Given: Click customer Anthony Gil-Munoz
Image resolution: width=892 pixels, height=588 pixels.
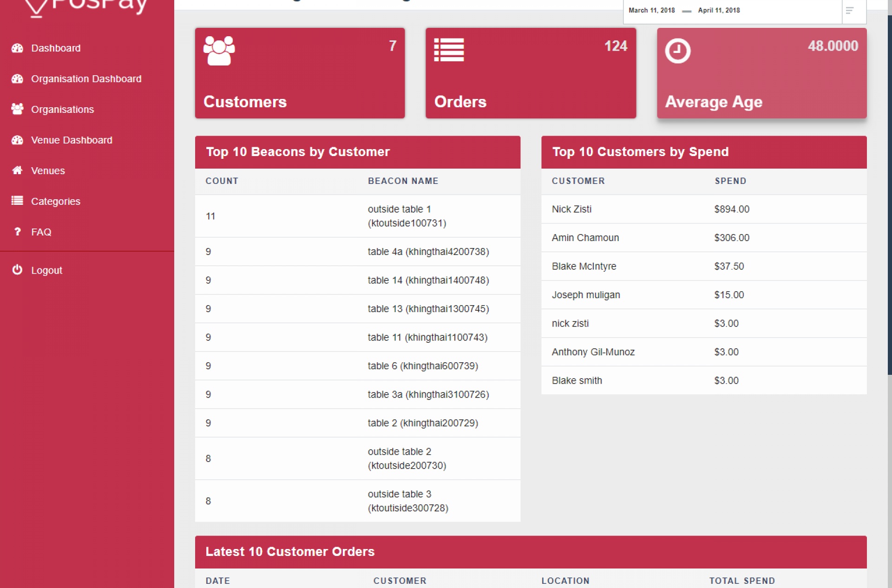Looking at the screenshot, I should [x=593, y=352].
